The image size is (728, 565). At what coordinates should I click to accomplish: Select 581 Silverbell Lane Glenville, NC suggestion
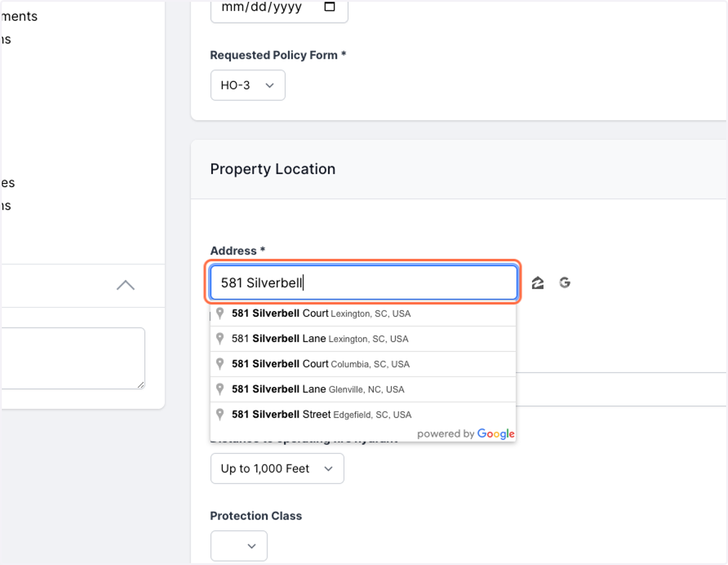(x=363, y=389)
